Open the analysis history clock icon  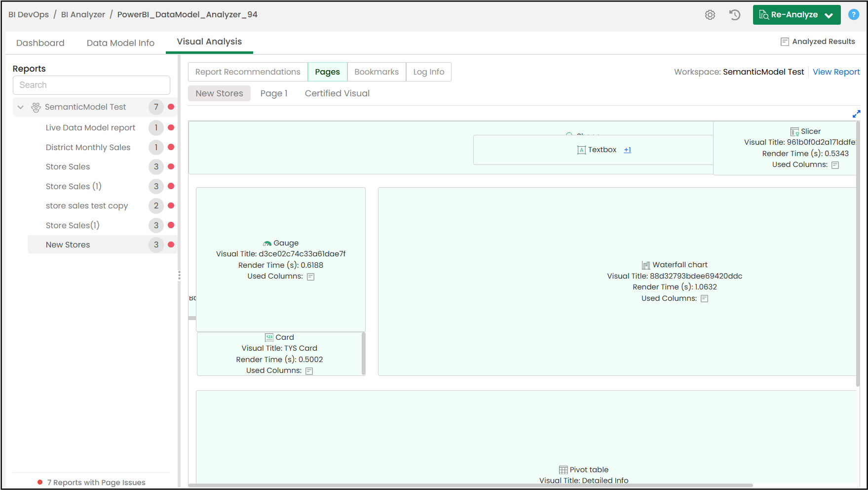coord(735,15)
